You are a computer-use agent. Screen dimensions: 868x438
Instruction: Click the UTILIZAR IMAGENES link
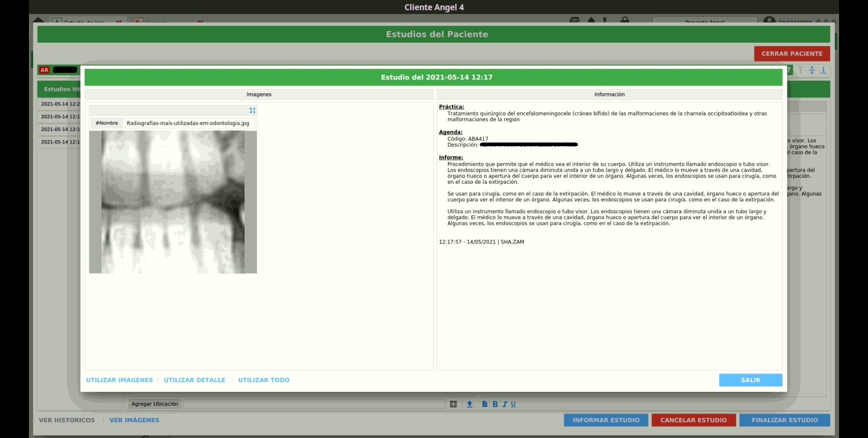coord(119,380)
